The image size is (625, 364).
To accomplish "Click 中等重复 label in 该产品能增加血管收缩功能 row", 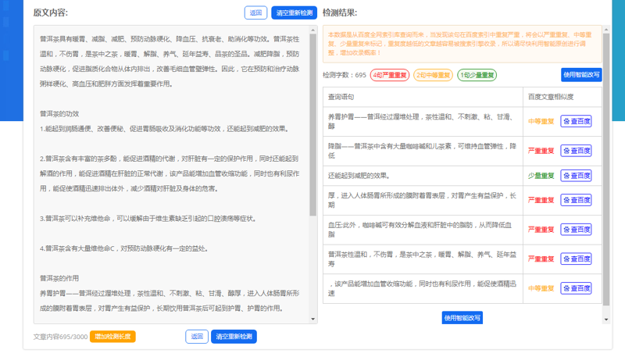I will pos(541,288).
